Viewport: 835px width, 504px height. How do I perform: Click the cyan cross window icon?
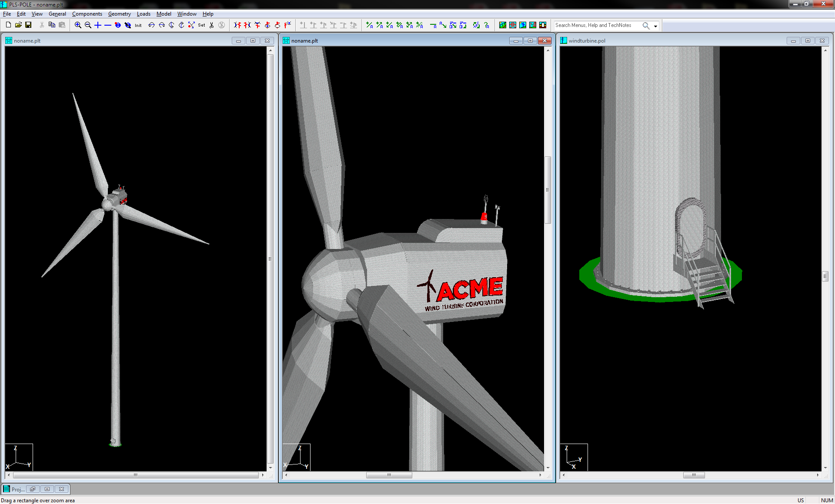click(x=523, y=25)
